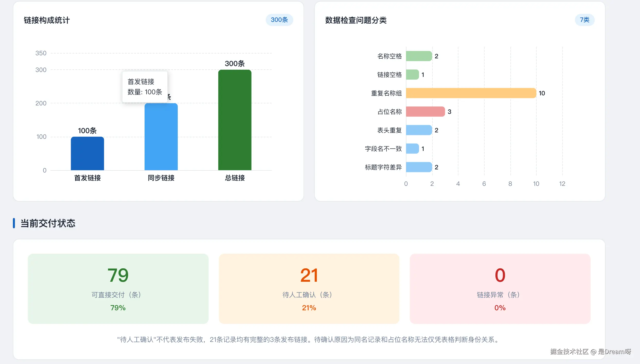This screenshot has width=640, height=364.
Task: Click the green 总链接 bar
Action: (x=235, y=120)
